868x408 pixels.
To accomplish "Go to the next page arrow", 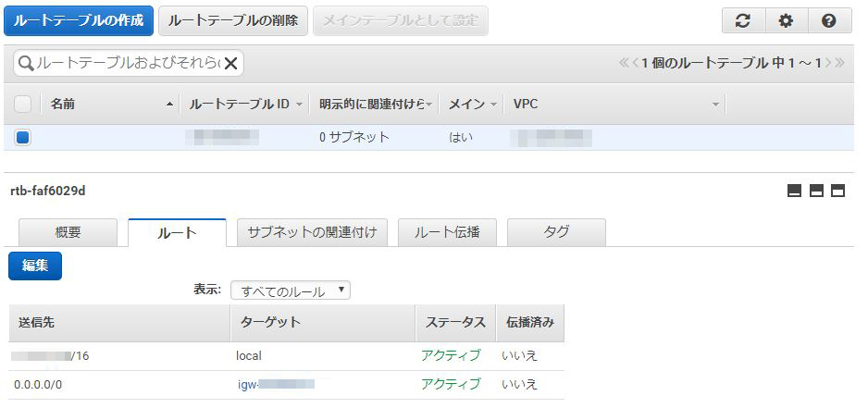I will (x=829, y=63).
